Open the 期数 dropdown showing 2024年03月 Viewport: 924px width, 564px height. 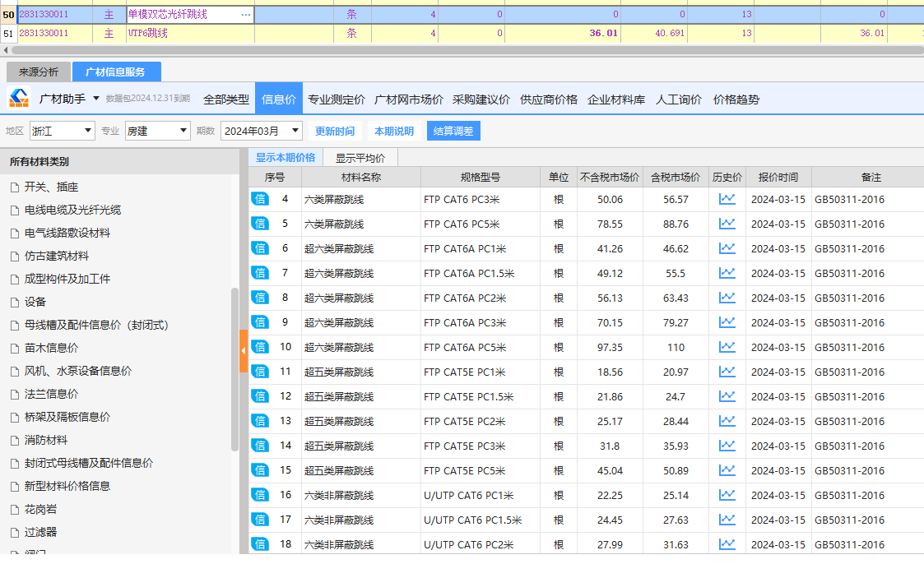[261, 131]
